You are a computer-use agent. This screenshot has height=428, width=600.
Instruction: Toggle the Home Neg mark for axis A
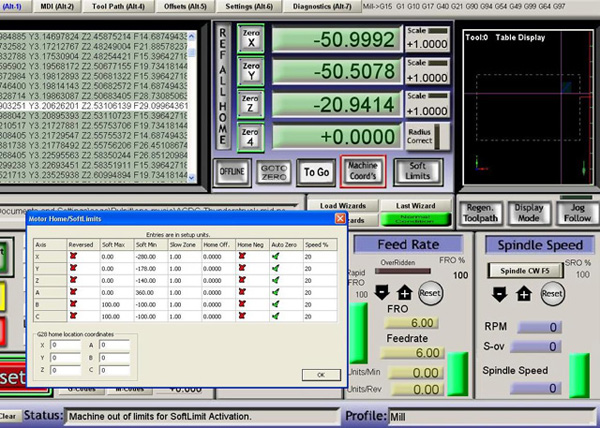[x=242, y=292]
